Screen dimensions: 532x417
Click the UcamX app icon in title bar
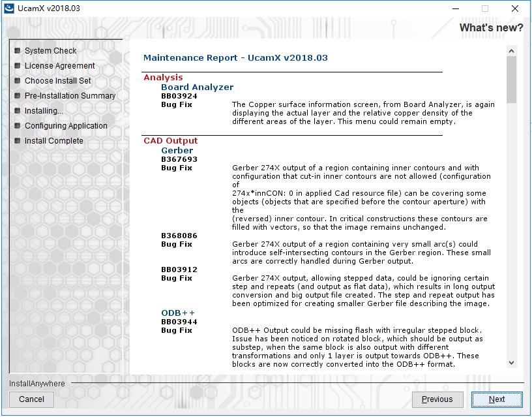click(9, 8)
